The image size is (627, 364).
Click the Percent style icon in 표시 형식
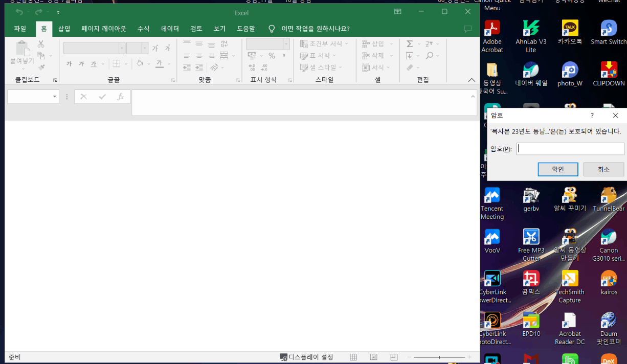tap(272, 56)
